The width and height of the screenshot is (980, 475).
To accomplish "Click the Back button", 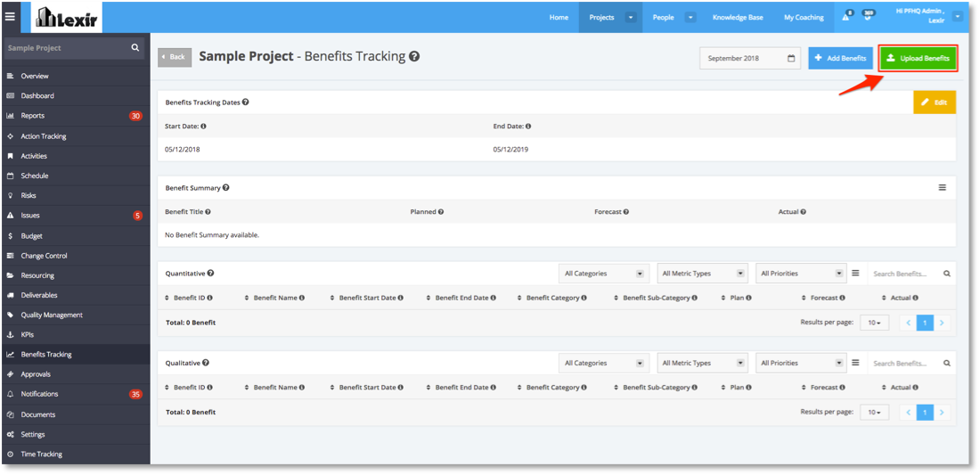I will click(175, 57).
